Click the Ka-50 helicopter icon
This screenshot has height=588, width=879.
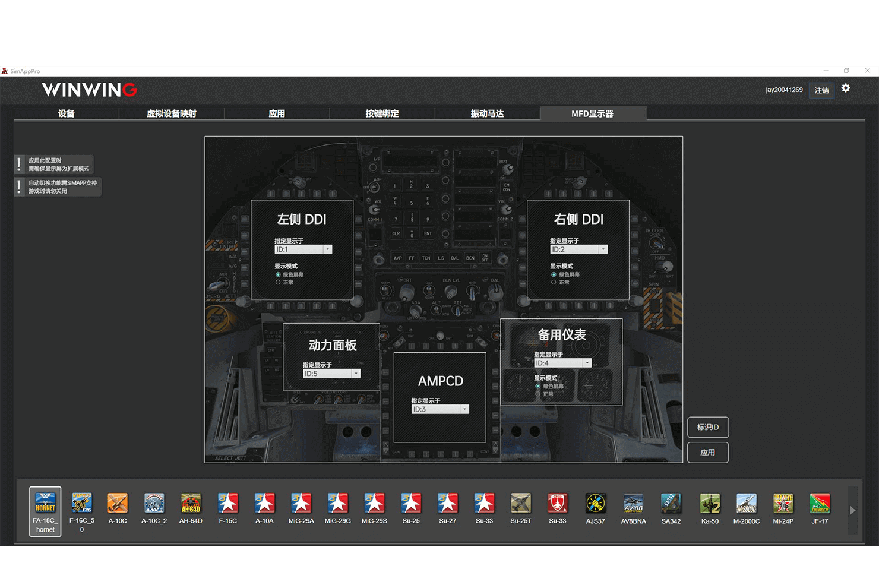pos(710,504)
